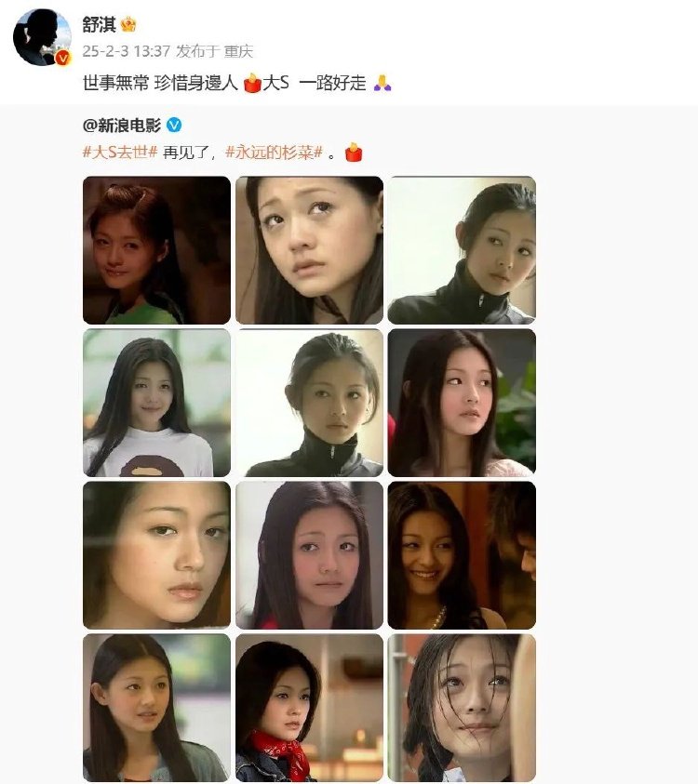Open the smiling photo with pearl necklace
Screen dimensions: 698x784
pos(462,555)
